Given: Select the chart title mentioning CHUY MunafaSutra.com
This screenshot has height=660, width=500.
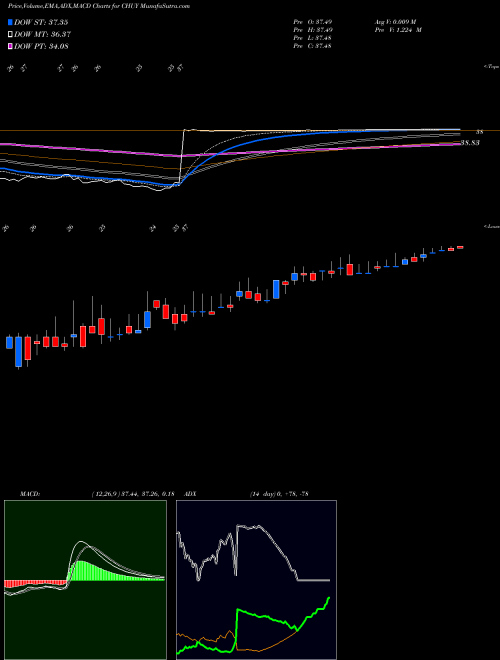Looking at the screenshot, I should tap(98, 6).
